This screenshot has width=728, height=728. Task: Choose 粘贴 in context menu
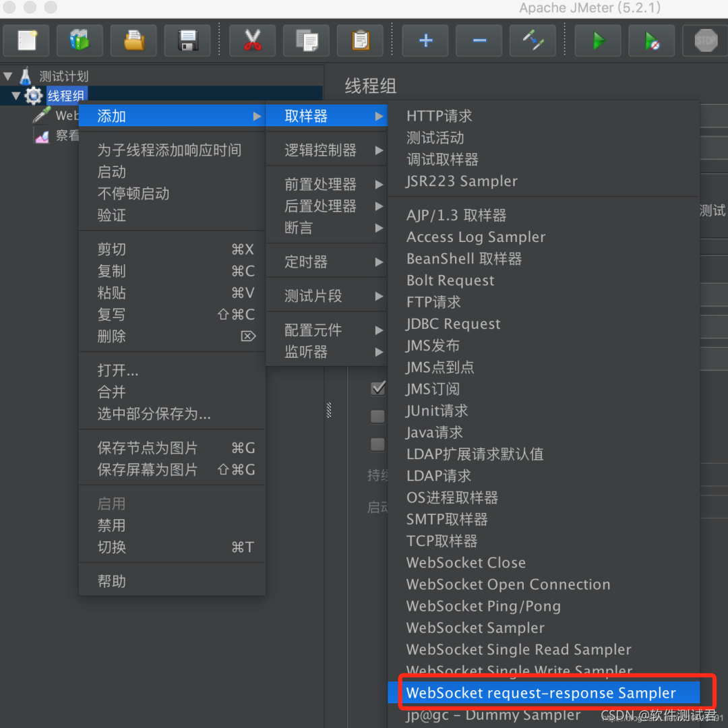tap(172, 293)
